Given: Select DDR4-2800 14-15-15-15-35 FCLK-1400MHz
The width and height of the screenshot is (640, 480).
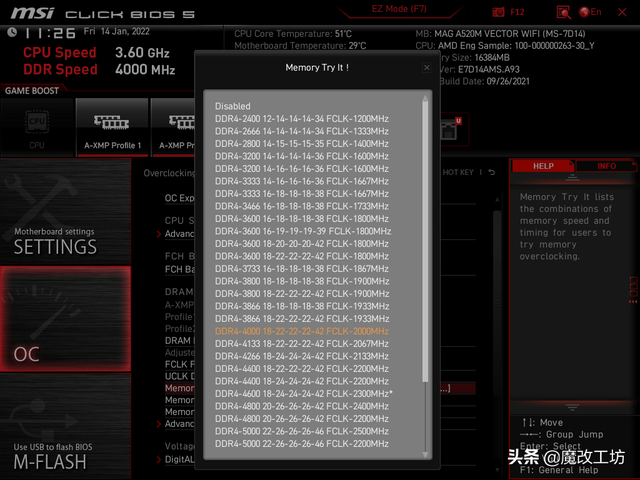Looking at the screenshot, I should [x=302, y=144].
